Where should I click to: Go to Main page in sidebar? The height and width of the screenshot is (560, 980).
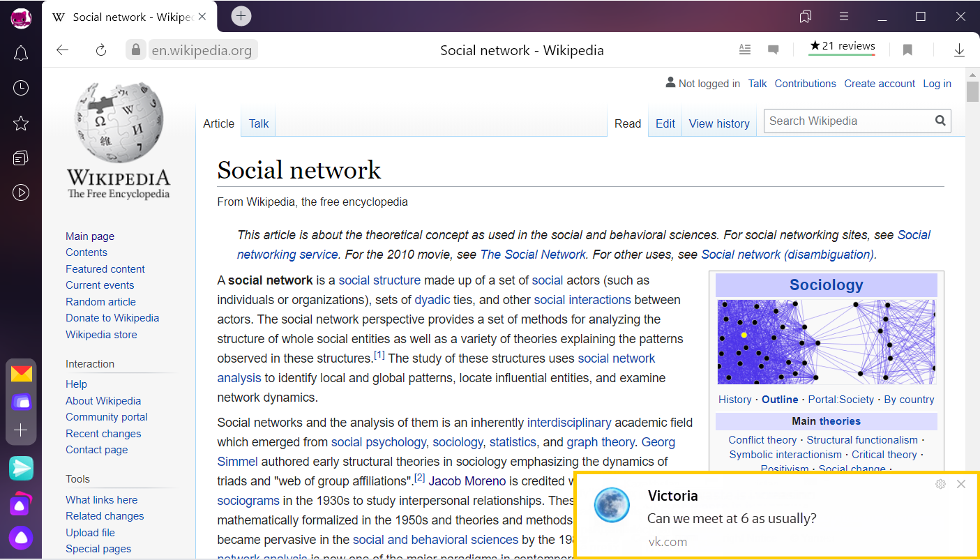tap(90, 236)
